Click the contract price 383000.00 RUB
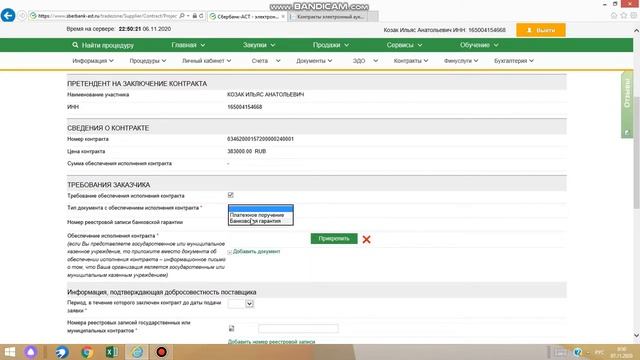640x360 pixels. (x=247, y=151)
